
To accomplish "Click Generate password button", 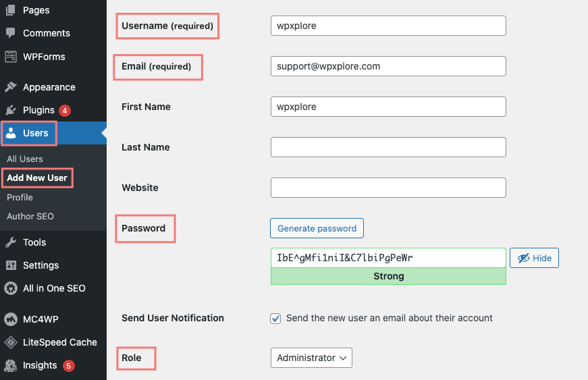I will click(317, 228).
